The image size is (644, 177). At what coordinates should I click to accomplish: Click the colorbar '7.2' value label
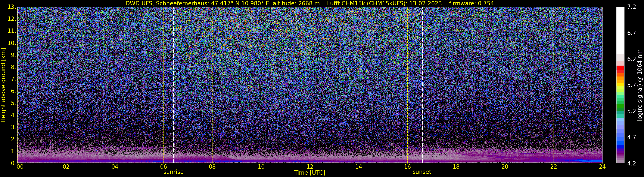click(x=632, y=7)
